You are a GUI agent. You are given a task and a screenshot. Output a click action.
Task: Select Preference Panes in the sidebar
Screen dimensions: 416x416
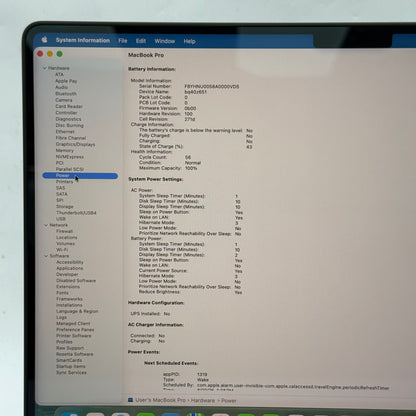(x=75, y=329)
